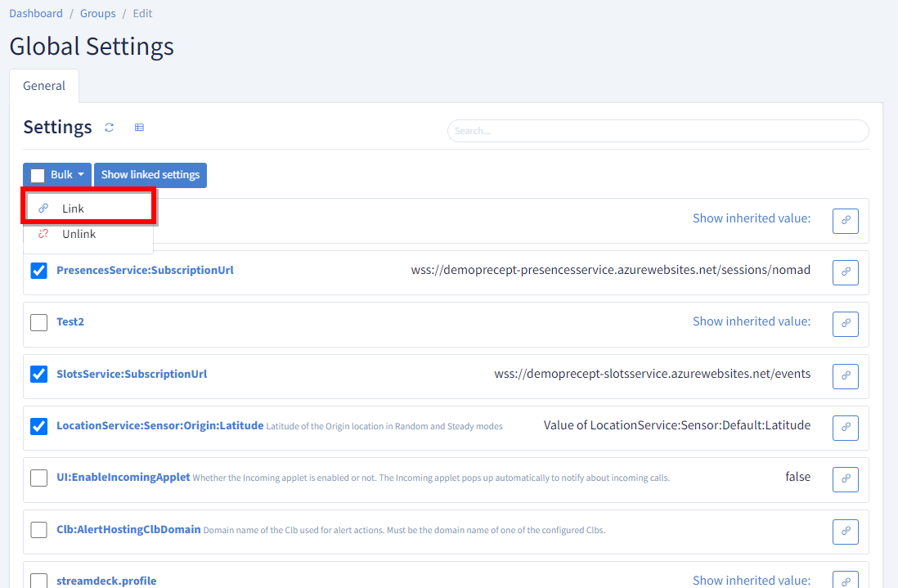898x588 pixels.
Task: Switch to the General tab
Action: pos(44,86)
